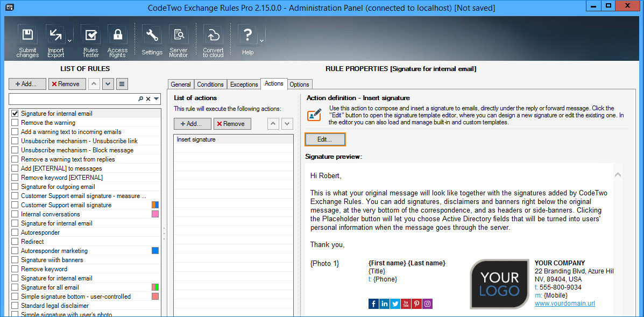
Task: Click Remove in the List of Rules
Action: [x=67, y=84]
